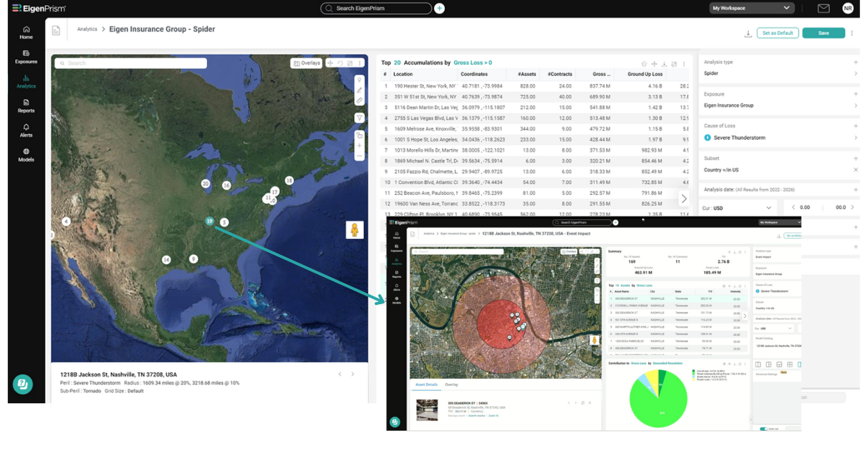
Task: Select row 1609 Melrose Ave, Knoxville
Action: coord(535,128)
